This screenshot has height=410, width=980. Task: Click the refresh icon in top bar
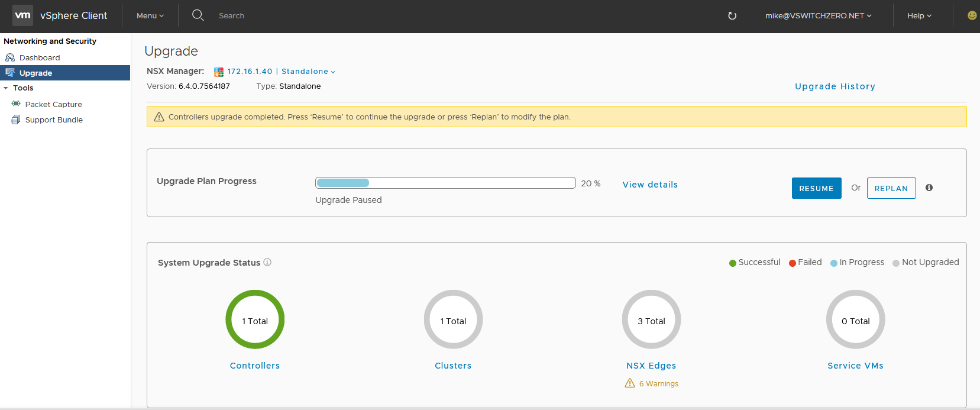click(732, 16)
